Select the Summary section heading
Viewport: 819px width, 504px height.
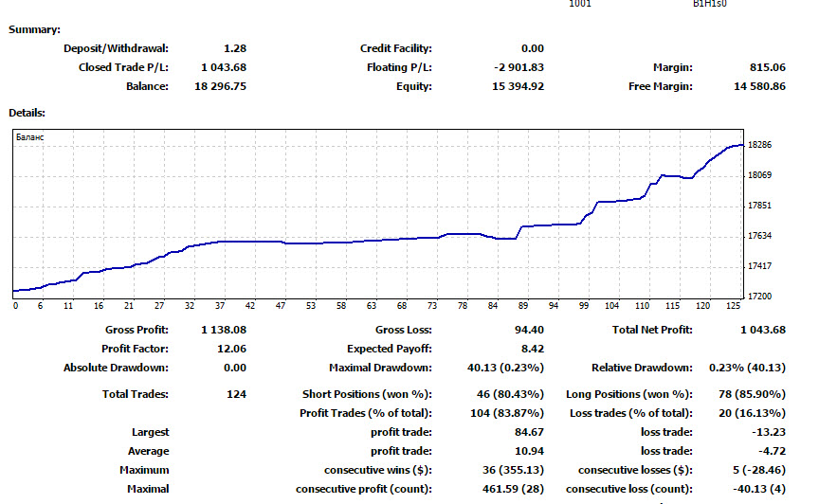(34, 29)
